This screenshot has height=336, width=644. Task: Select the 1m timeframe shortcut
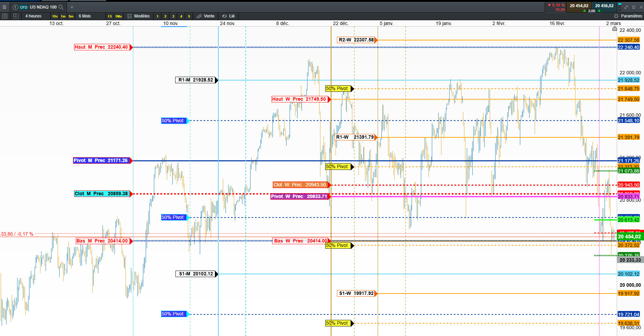point(63,16)
